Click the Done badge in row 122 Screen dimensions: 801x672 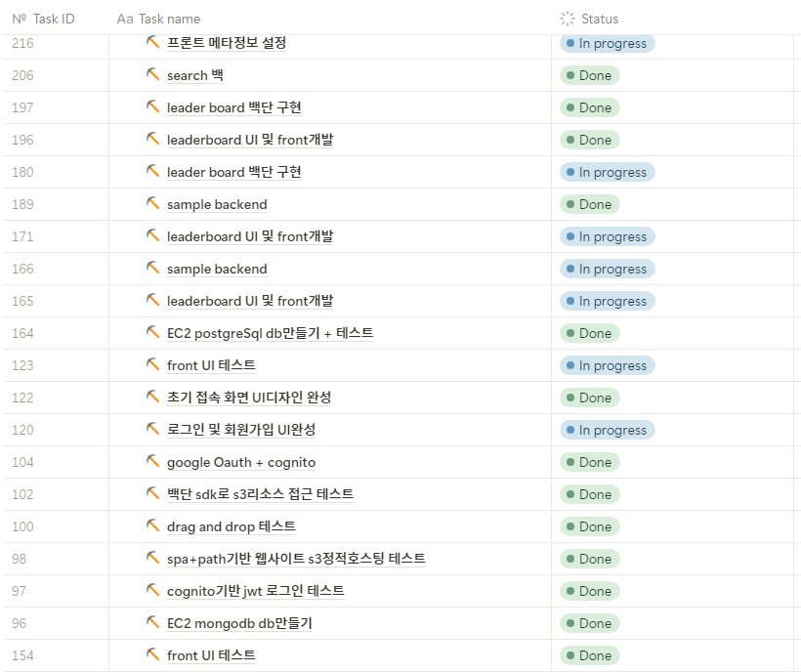589,398
